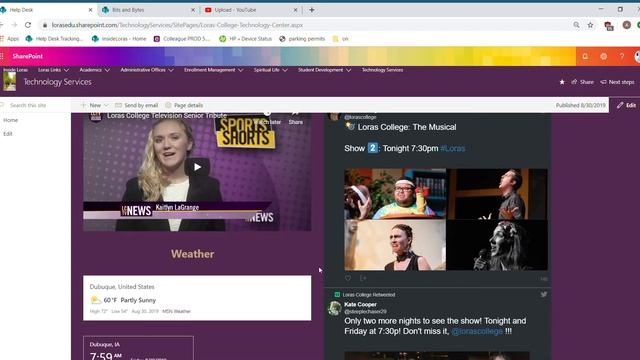Open Next steps panel
This screenshot has width=640, height=360.
pyautogui.click(x=617, y=82)
